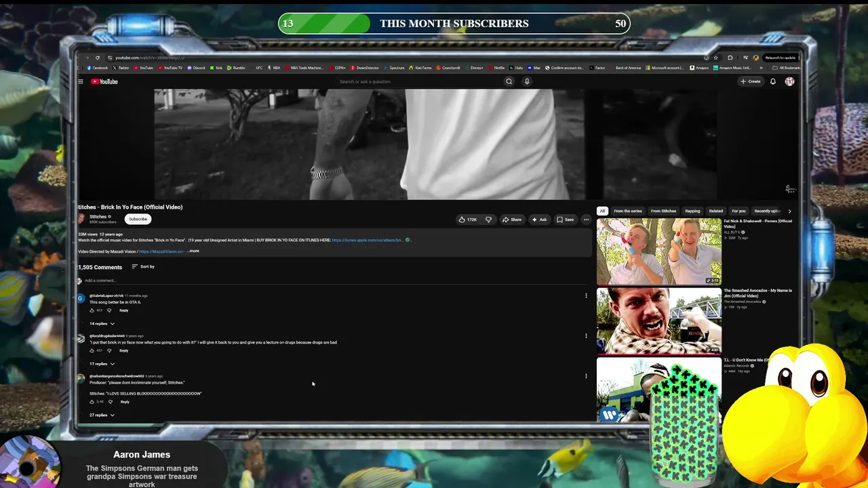Open the Twitter bookmark

[x=121, y=68]
